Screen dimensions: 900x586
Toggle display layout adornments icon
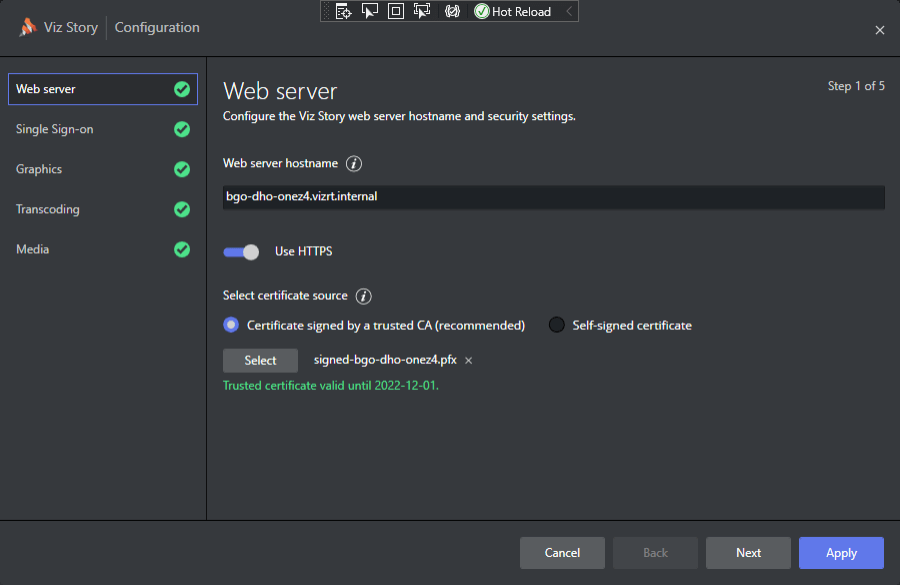(x=394, y=11)
